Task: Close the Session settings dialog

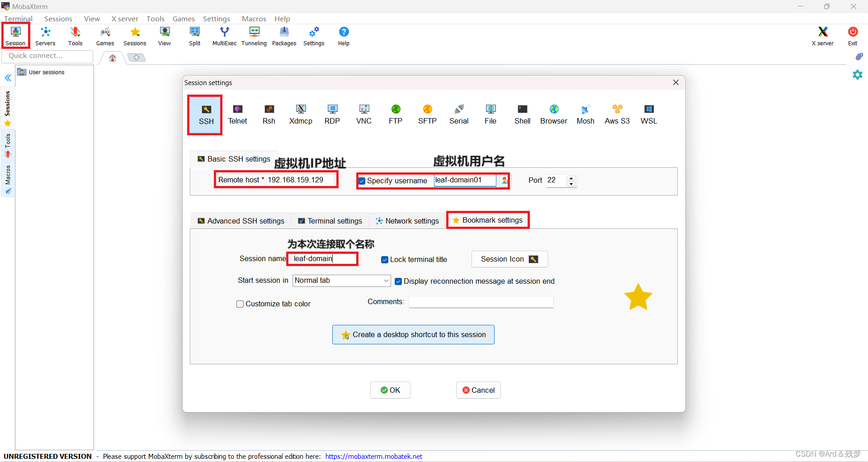Action: point(676,82)
